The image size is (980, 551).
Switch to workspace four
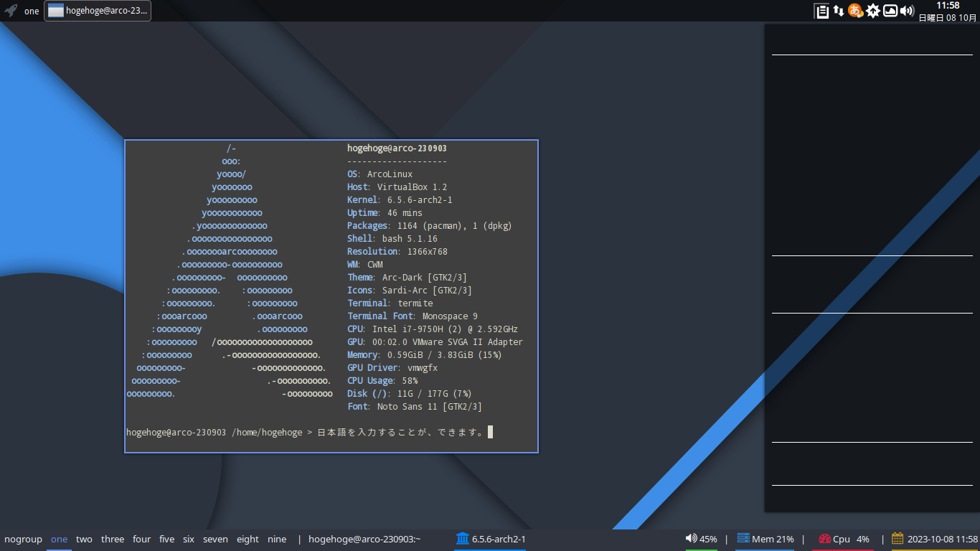[x=142, y=539]
